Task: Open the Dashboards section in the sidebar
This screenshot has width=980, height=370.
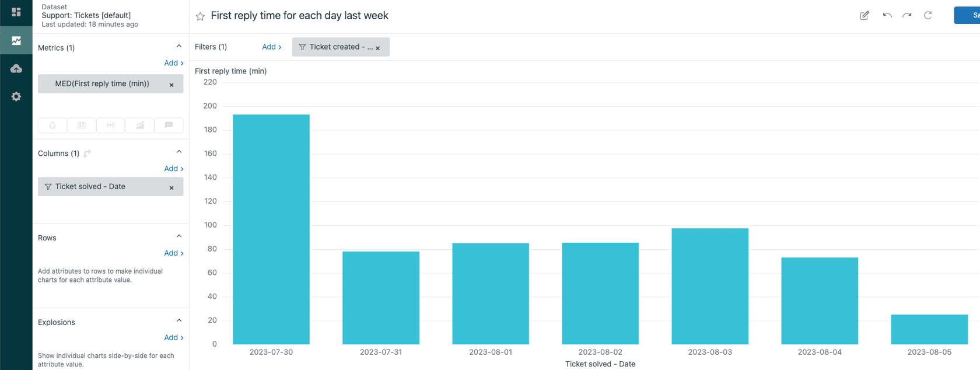Action: point(16,12)
